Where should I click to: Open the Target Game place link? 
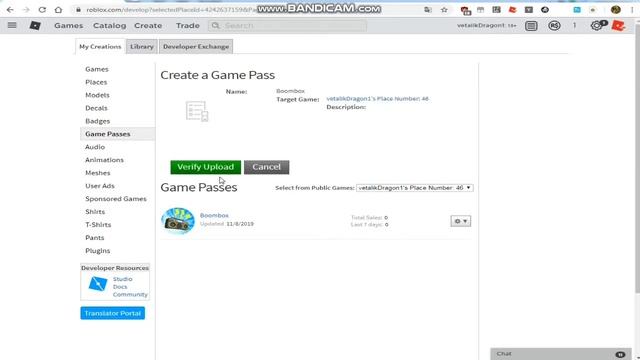378,98
